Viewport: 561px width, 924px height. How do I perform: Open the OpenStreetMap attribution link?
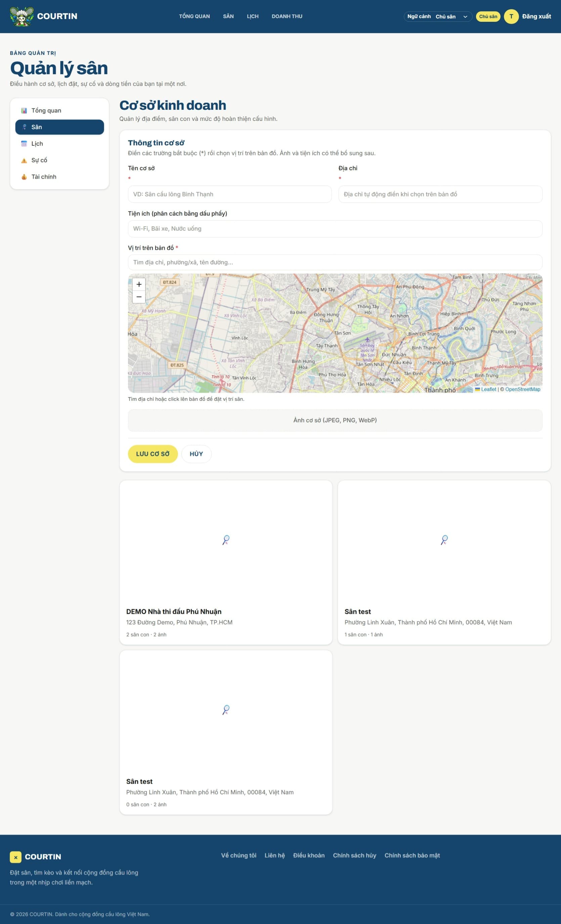point(522,389)
